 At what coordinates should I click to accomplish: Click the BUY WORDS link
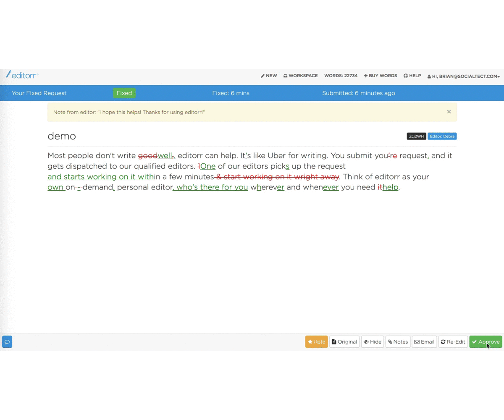tap(381, 76)
